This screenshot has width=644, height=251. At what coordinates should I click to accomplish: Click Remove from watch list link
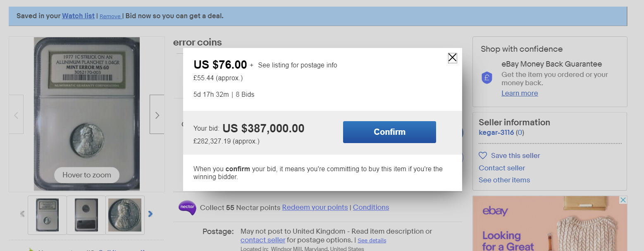click(110, 17)
